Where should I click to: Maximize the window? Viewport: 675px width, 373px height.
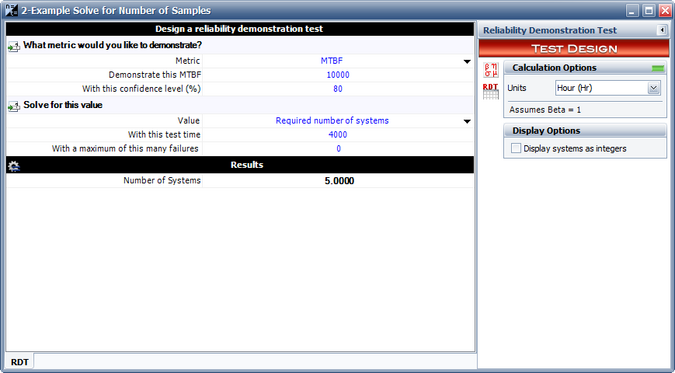[x=648, y=10]
